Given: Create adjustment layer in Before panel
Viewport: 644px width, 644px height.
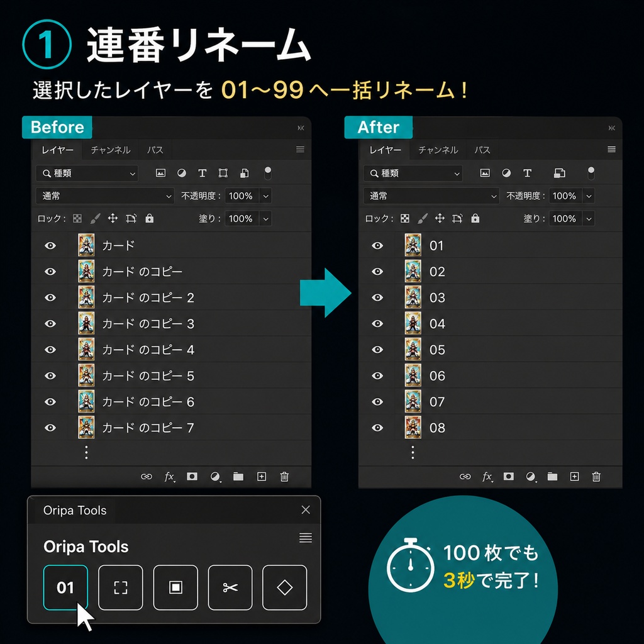Looking at the screenshot, I should point(215,477).
